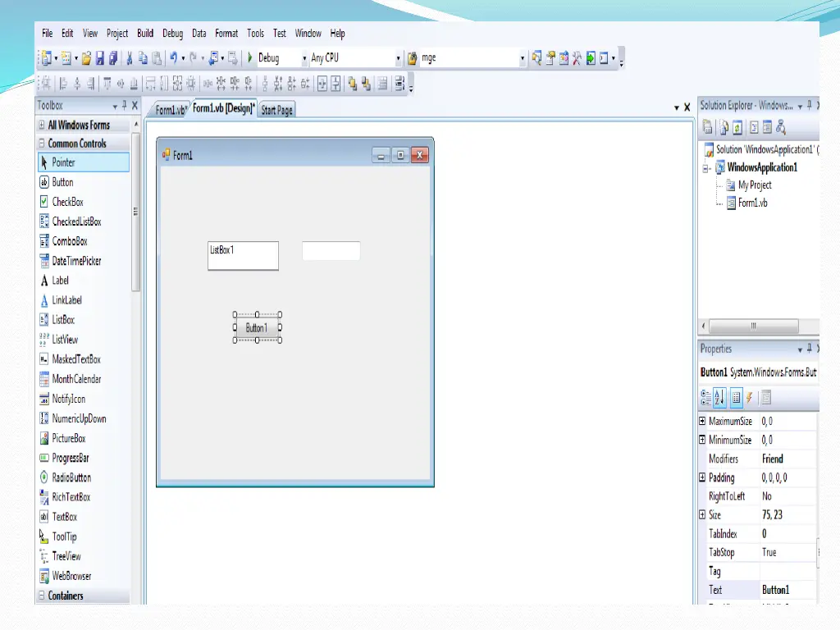Switch to the Start Page tab
840x630 pixels.
point(276,111)
